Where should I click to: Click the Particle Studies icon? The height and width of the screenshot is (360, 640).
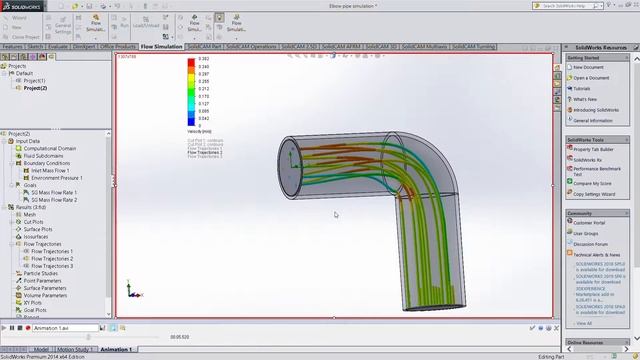tap(18, 273)
